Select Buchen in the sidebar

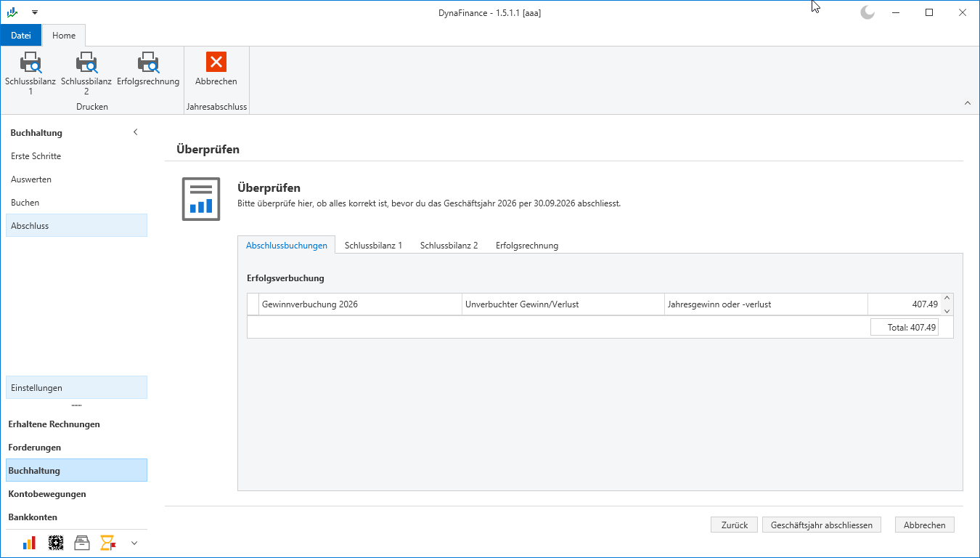[x=76, y=203]
